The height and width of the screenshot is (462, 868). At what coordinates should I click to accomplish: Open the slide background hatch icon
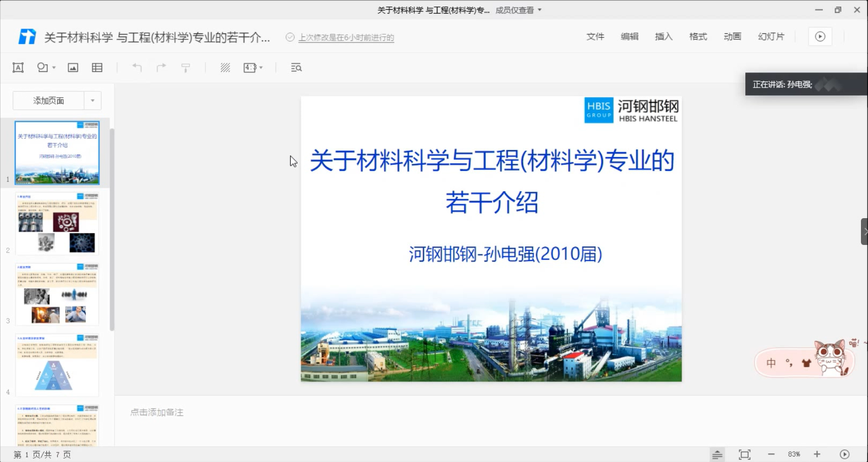[x=225, y=68]
